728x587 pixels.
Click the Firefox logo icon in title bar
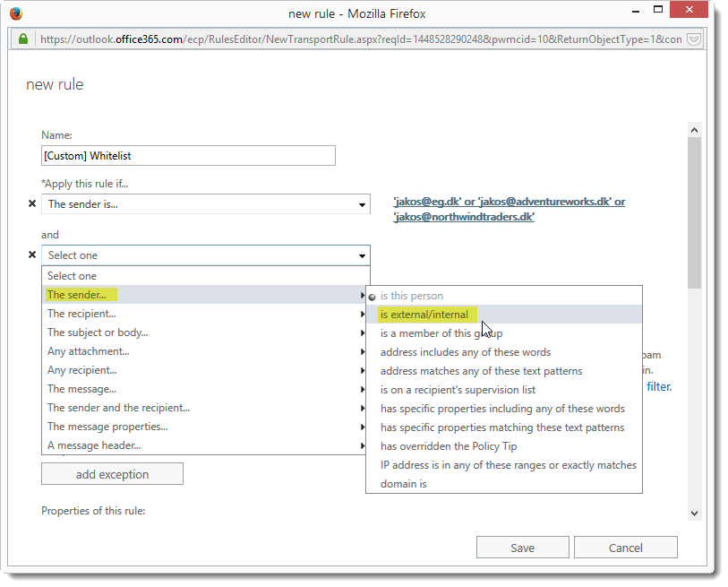[x=16, y=13]
